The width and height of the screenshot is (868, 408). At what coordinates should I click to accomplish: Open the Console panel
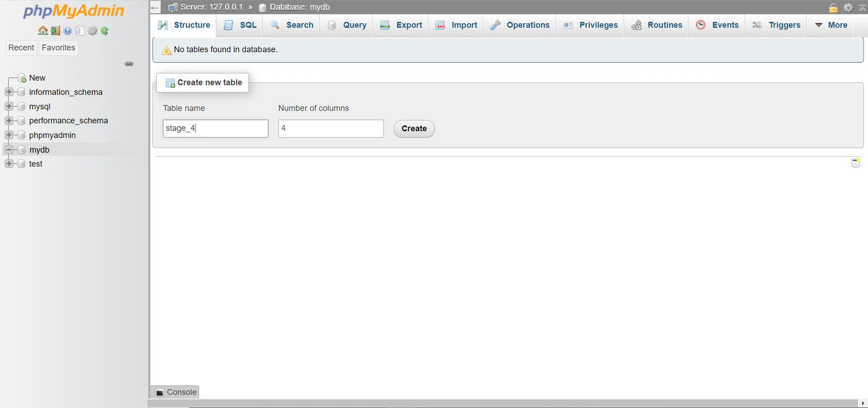(176, 392)
